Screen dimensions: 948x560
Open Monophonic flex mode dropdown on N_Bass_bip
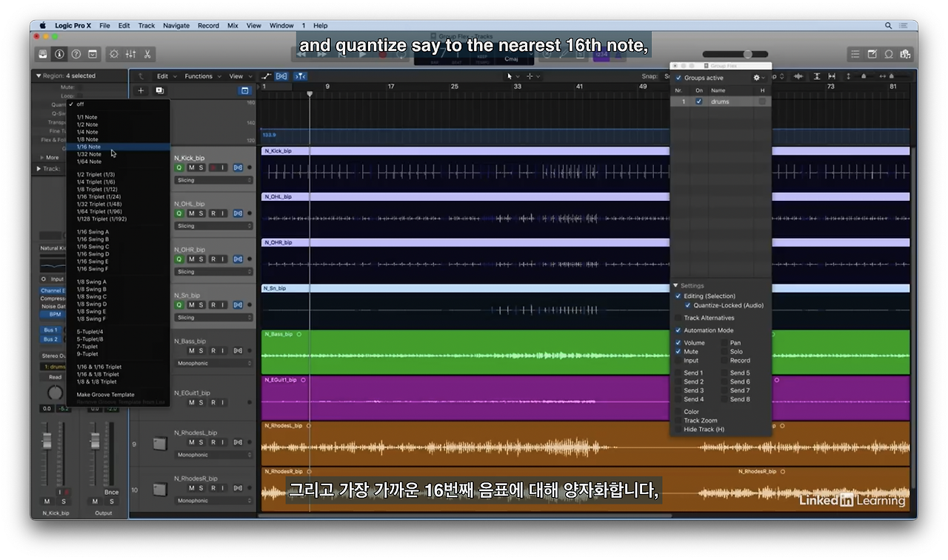214,364
